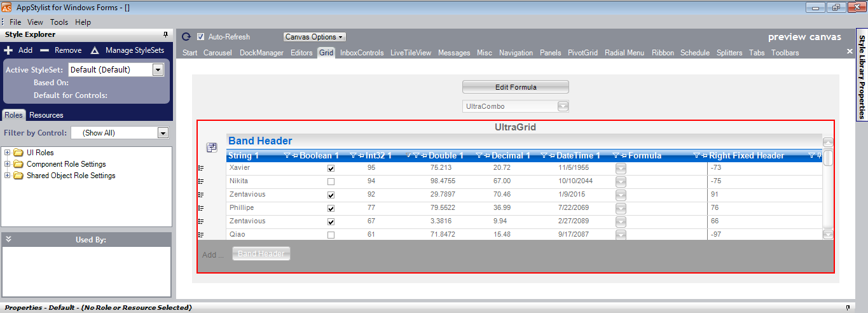This screenshot has width=868, height=313.
Task: Uncheck the Boolean checkbox in Xavier row
Action: coord(331,169)
